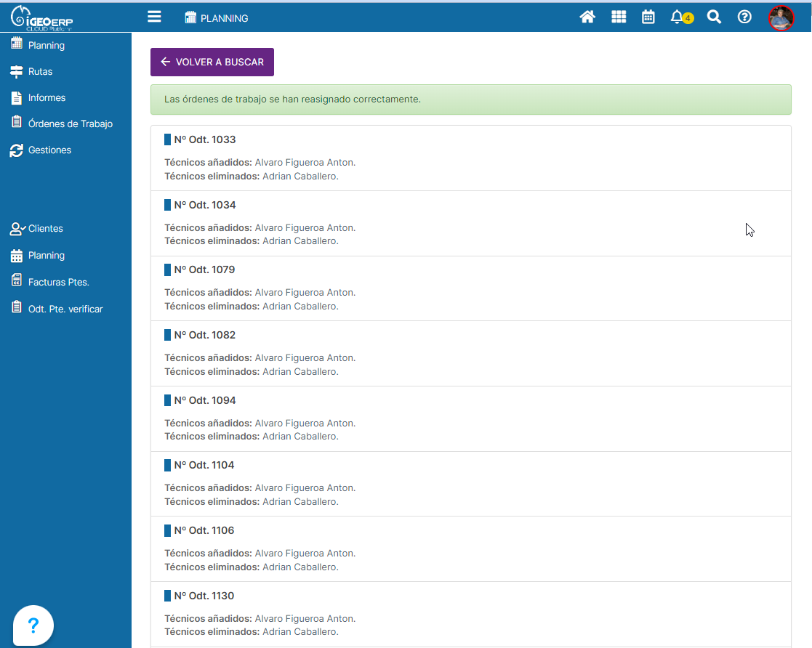Click Técnicos eliminados line under Odt. 1034
812x648 pixels.
tap(252, 241)
